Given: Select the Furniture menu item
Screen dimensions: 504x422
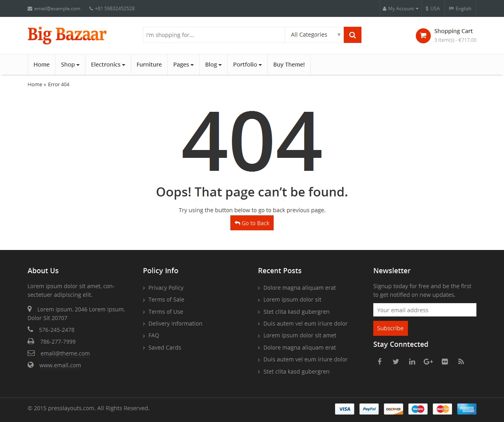Looking at the screenshot, I should 149,64.
